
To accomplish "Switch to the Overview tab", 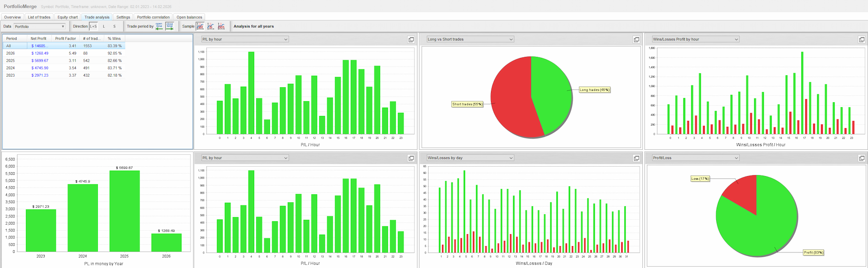I will (x=12, y=17).
